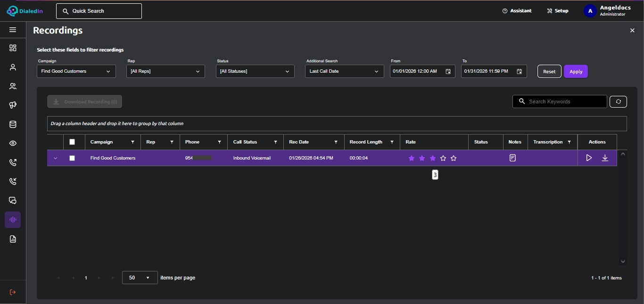Open the Phone column filter menu

point(219,142)
